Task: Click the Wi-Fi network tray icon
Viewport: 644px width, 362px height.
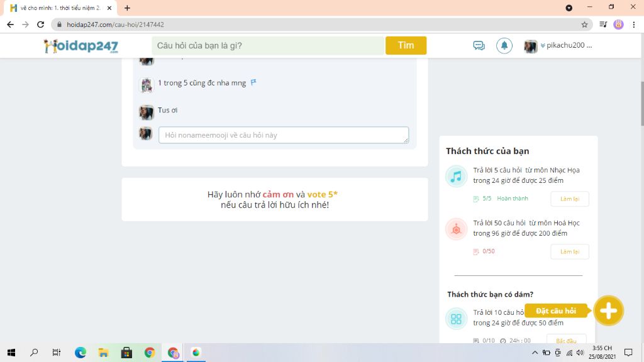Action: click(569, 353)
